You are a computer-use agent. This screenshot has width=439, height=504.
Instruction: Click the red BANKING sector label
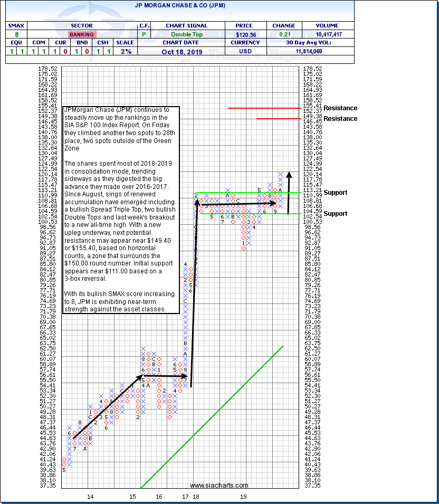82,34
